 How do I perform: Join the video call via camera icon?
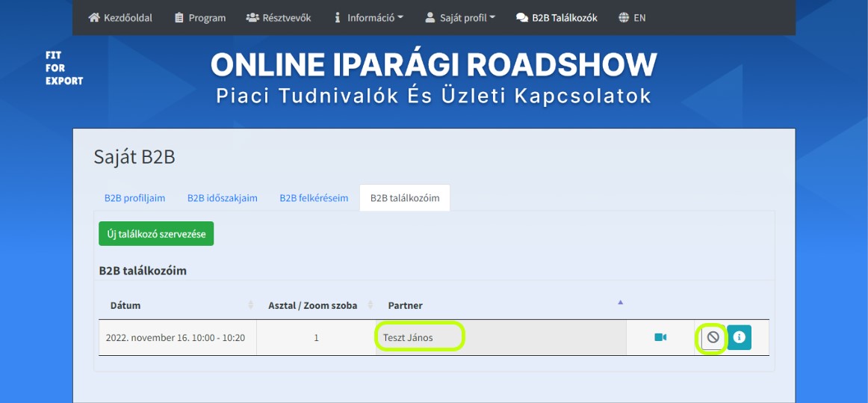tap(660, 337)
